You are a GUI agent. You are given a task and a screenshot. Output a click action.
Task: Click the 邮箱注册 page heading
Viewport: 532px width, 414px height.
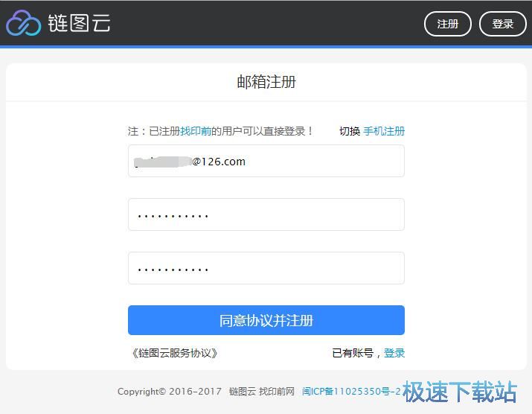[x=266, y=82]
